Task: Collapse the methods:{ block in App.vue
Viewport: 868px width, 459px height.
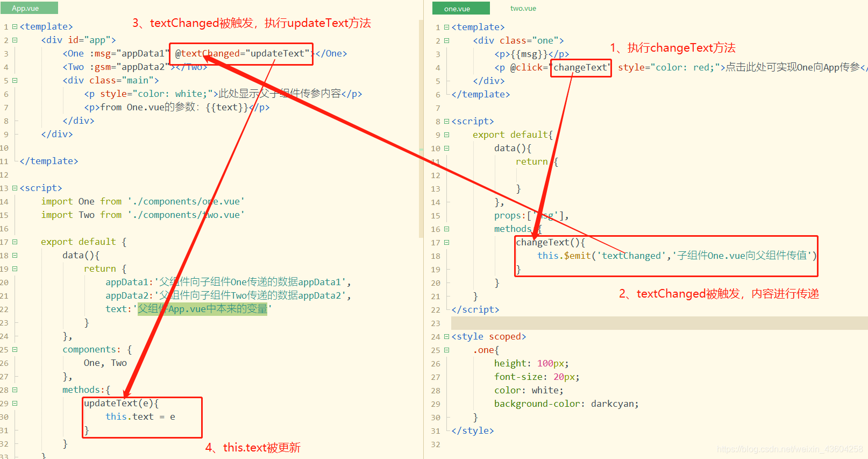Action: pos(15,390)
